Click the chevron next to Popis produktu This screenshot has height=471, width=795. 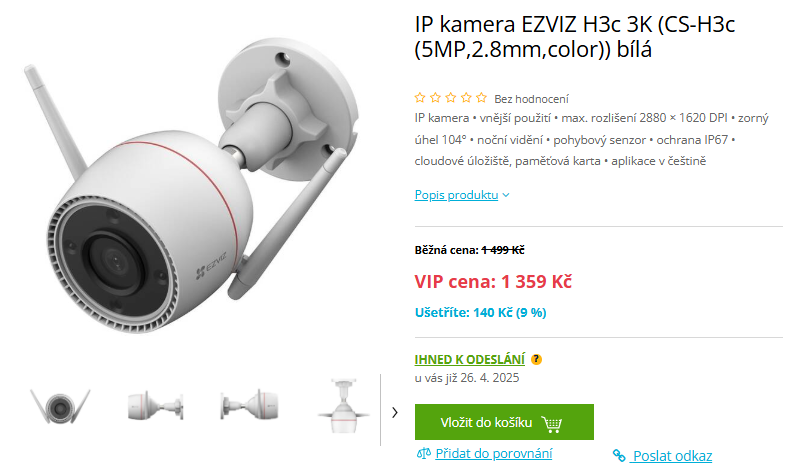pos(506,195)
